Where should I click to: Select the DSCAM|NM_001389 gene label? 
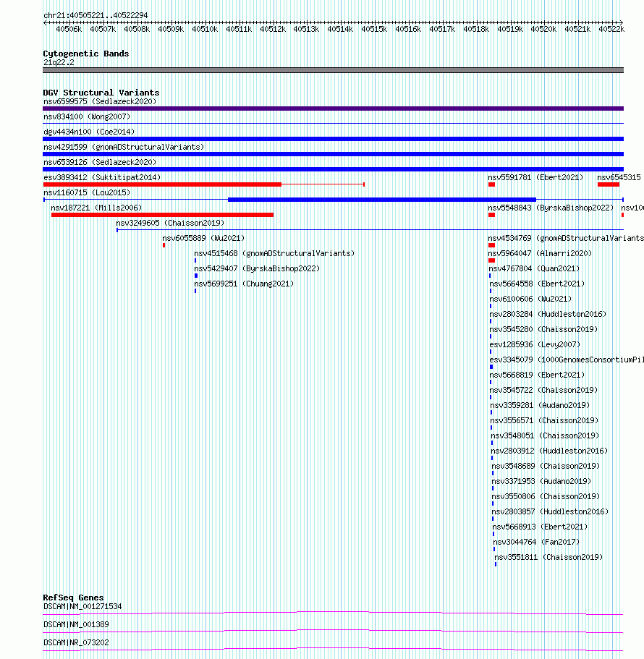(76, 624)
